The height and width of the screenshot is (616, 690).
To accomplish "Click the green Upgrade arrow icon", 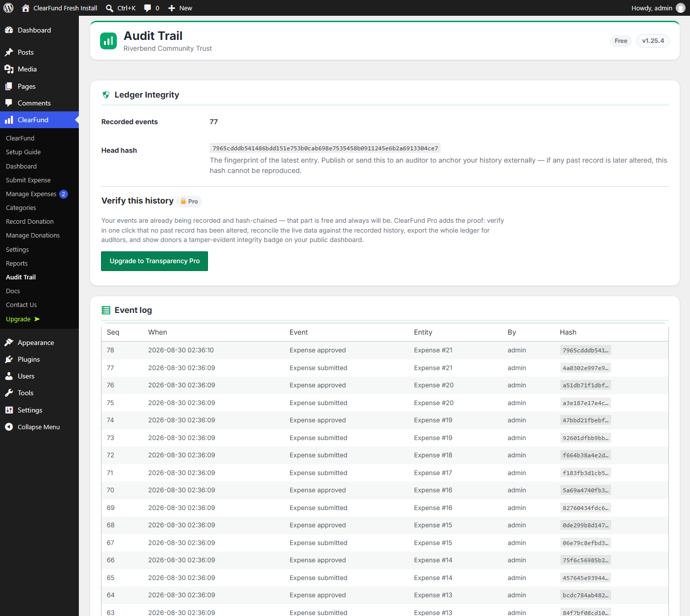I will click(37, 319).
